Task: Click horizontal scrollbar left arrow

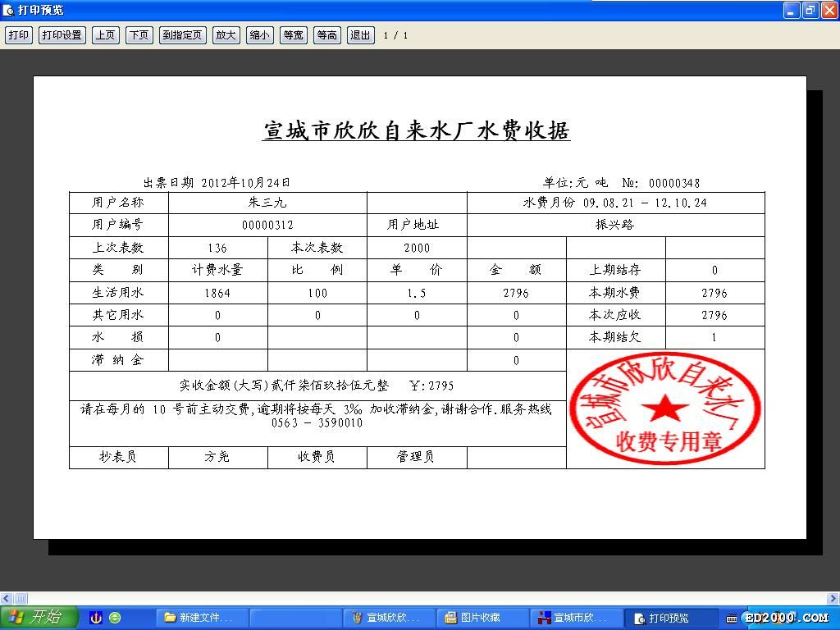Action: 6,598
